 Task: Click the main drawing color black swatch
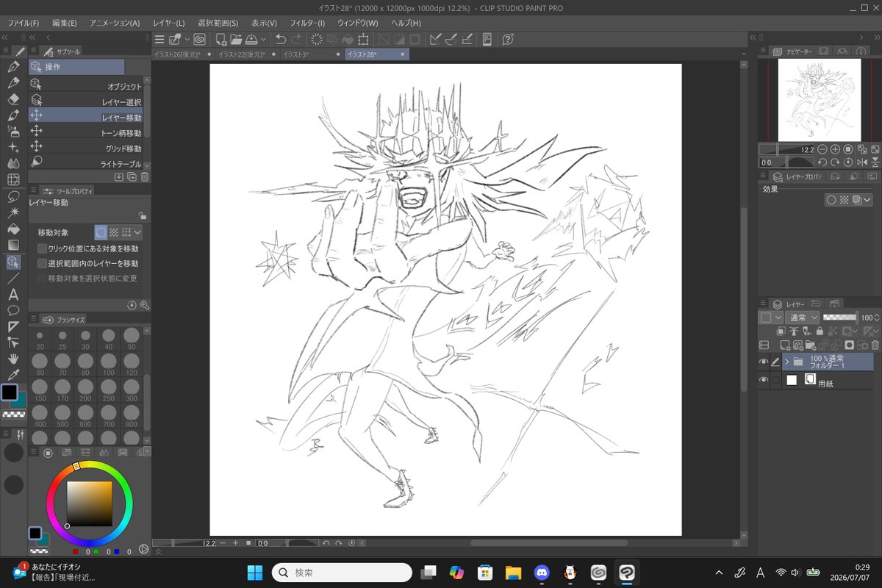[10, 392]
